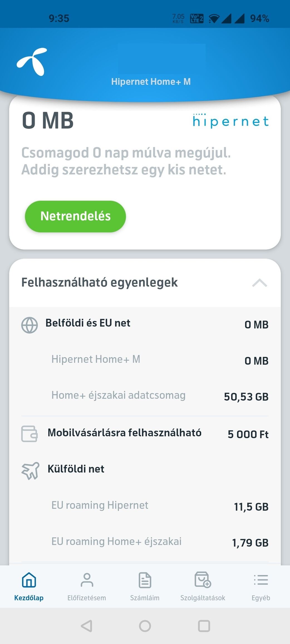Image resolution: width=290 pixels, height=644 pixels.
Task: Tap the hipernet brand logo
Action: 231,121
